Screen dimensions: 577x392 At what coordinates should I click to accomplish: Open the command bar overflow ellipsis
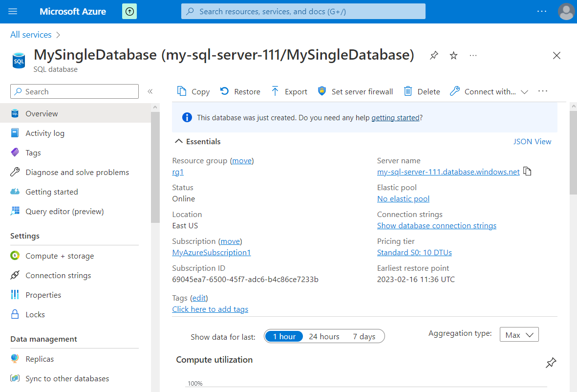(x=543, y=91)
